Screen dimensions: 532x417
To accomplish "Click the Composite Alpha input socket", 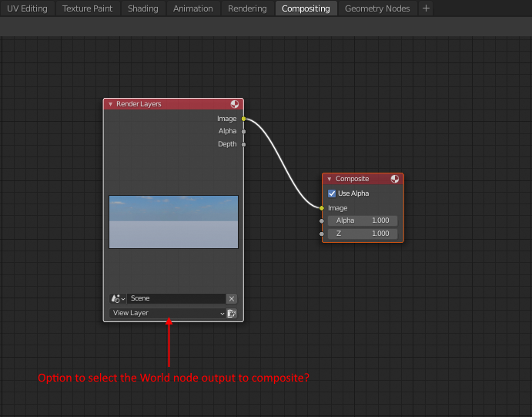I will click(x=322, y=221).
